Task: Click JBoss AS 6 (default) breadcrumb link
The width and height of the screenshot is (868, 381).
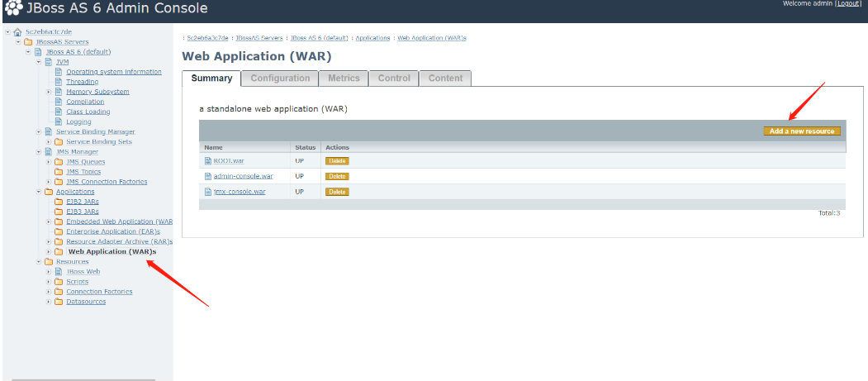Action: point(319,38)
